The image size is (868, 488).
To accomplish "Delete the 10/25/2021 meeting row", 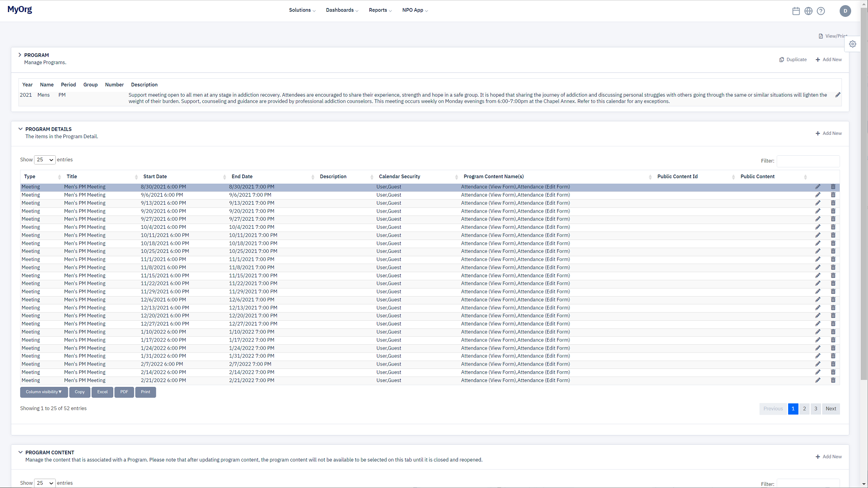I will 833,251.
